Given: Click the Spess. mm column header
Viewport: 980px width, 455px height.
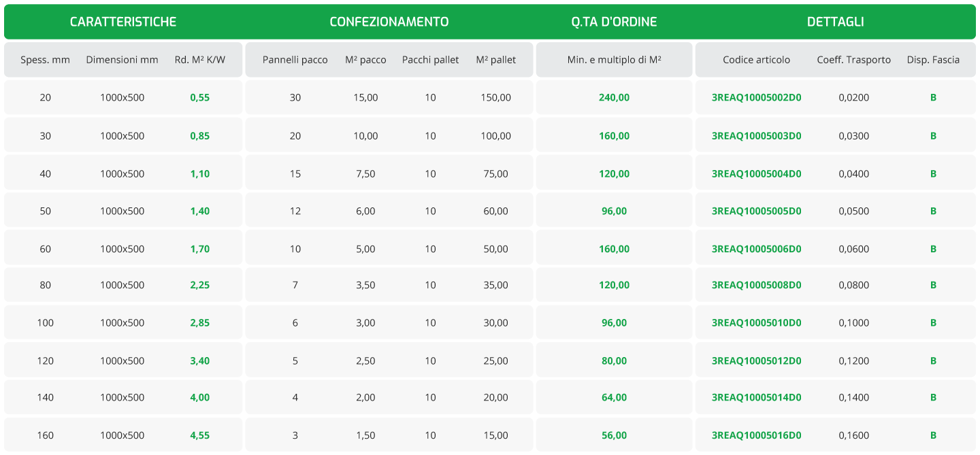Looking at the screenshot, I should click(45, 60).
